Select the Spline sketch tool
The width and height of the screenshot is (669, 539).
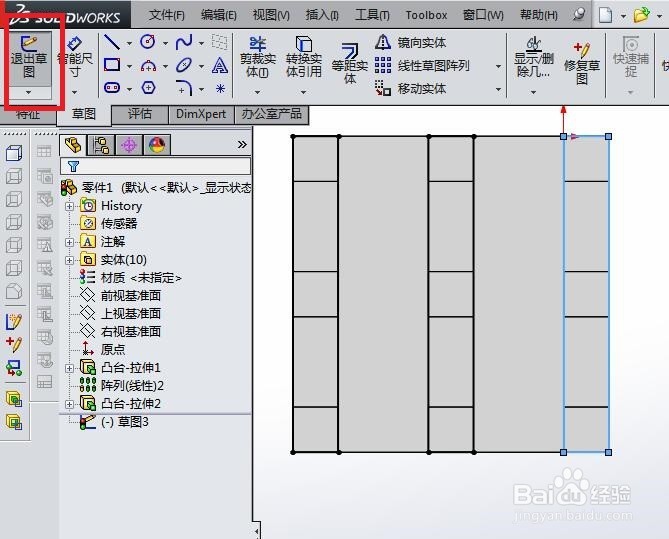[184, 42]
